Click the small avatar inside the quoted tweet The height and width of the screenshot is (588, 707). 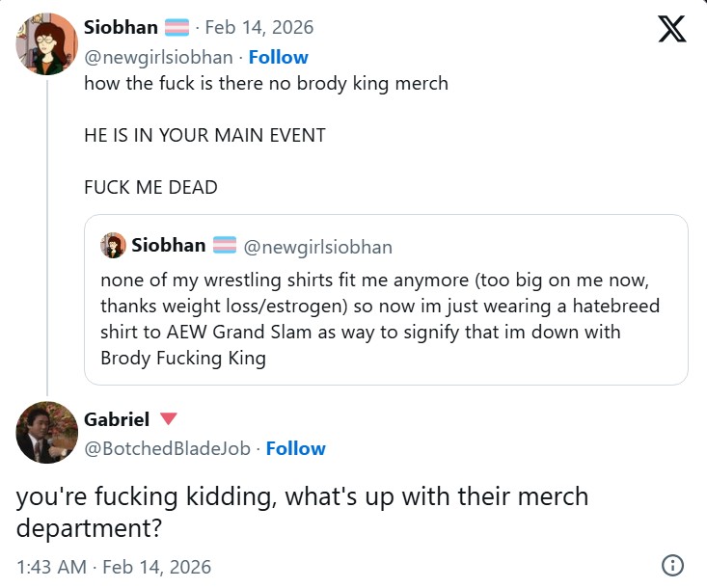(113, 246)
